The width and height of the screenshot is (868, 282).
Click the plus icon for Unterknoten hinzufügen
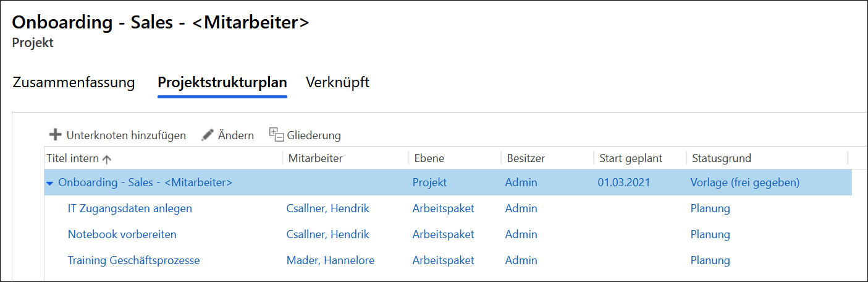point(56,135)
